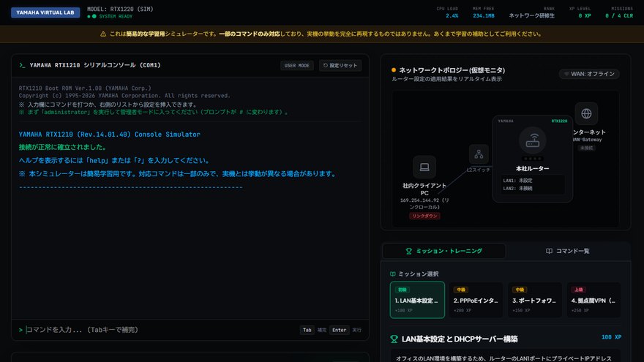Click the 100 XP reward label
Screen dimensions: 644x362
[x=611, y=337]
